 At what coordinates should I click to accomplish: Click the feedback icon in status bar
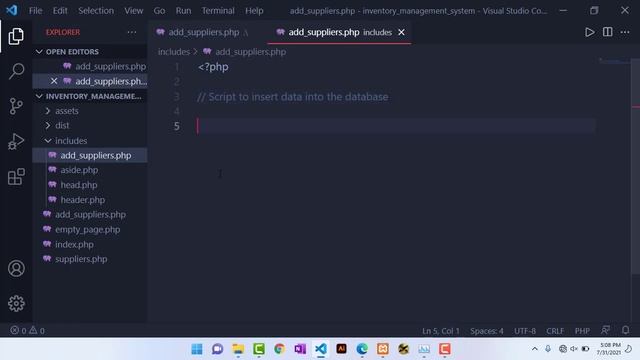pos(606,330)
